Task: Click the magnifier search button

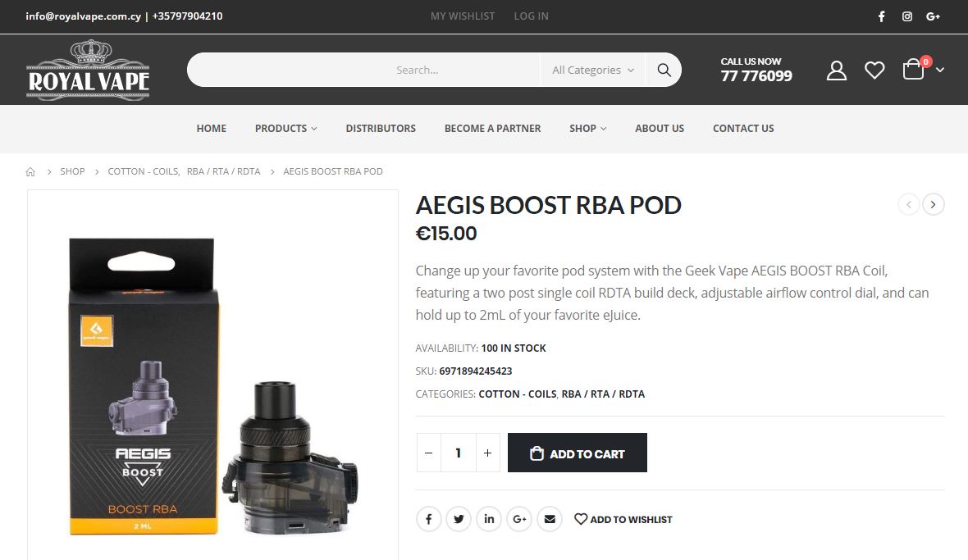Action: (x=664, y=70)
